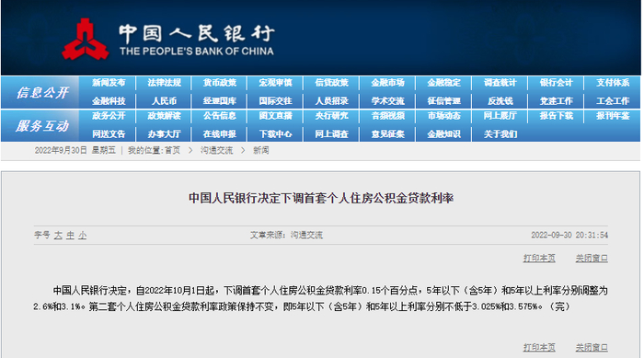Viewport: 644px width, 358px height.
Task: Open 政务公开 in service menu
Action: point(109,116)
